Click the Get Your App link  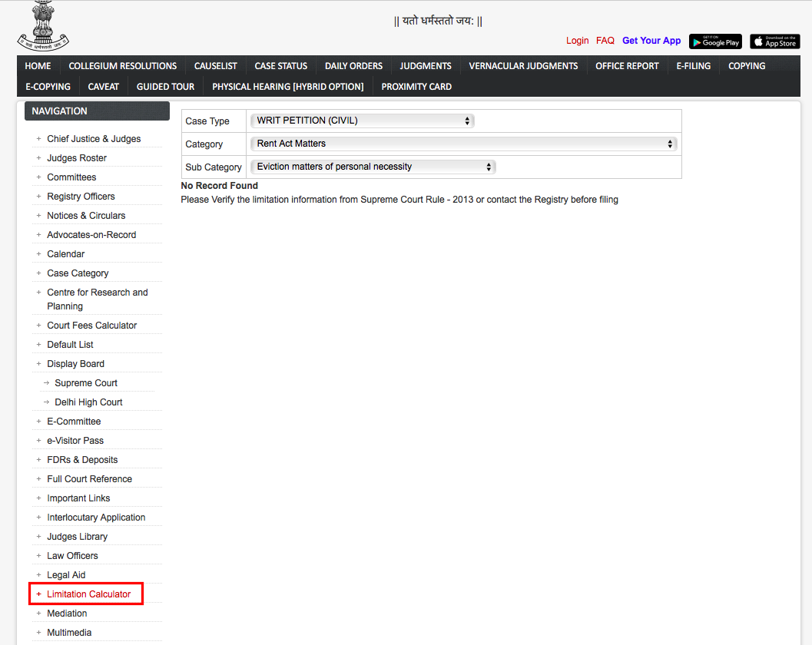(651, 41)
